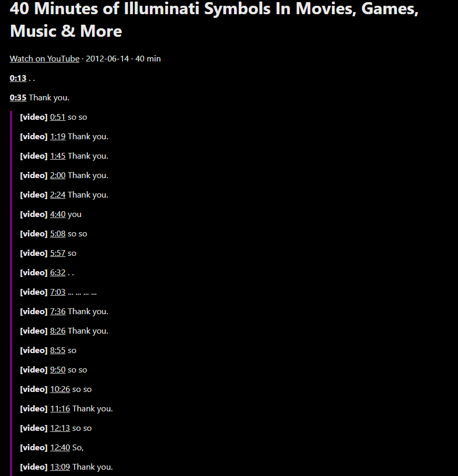Go to the 8:26 timestamp
The height and width of the screenshot is (476, 458).
58,330
